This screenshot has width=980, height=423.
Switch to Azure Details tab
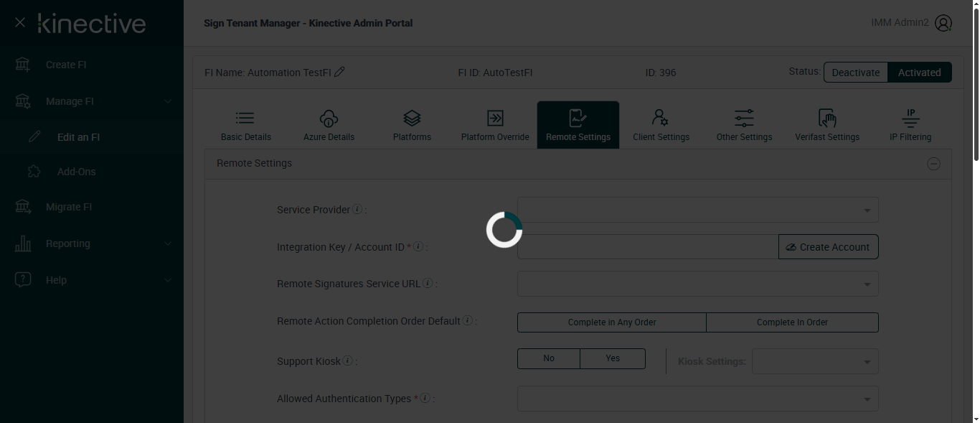(x=329, y=125)
